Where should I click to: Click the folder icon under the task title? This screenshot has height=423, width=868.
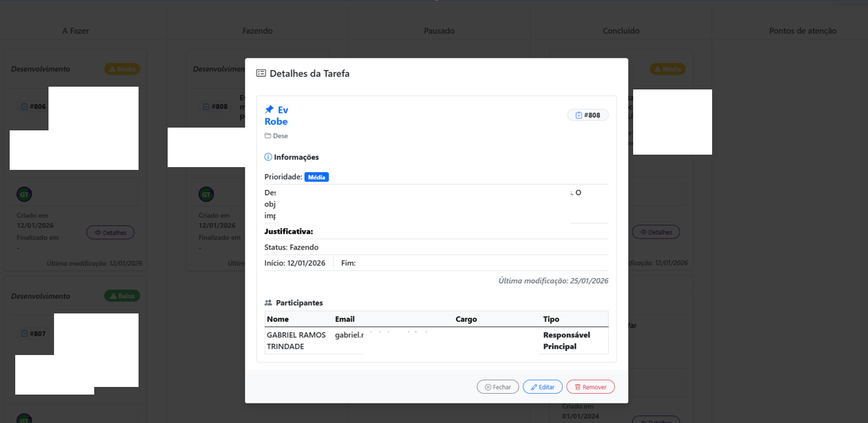coord(269,135)
